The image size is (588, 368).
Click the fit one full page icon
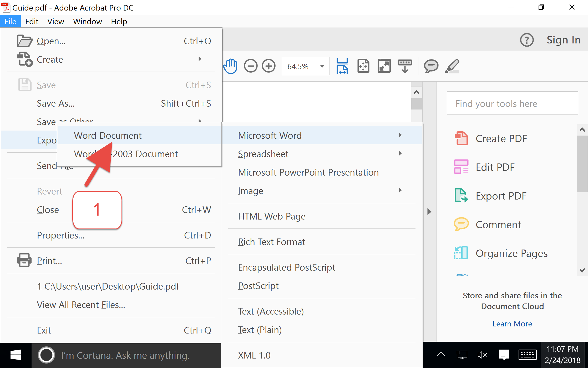tap(363, 66)
